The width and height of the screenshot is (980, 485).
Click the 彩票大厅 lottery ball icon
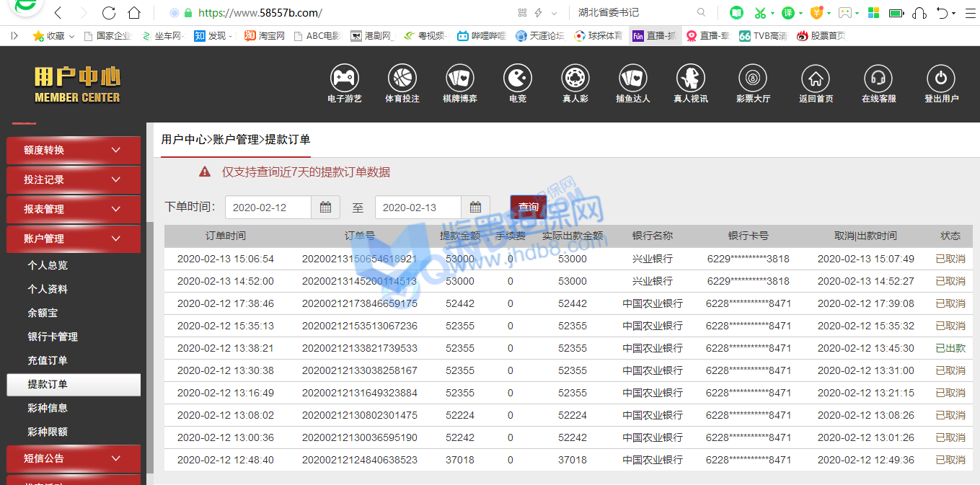(x=753, y=78)
